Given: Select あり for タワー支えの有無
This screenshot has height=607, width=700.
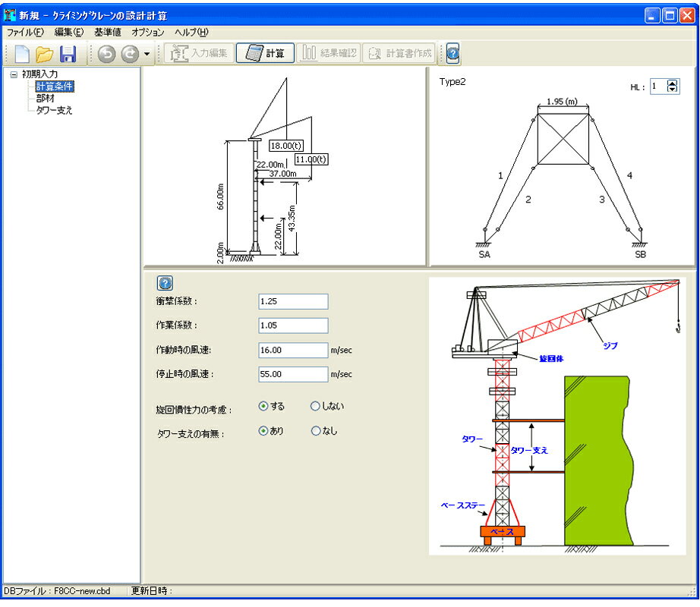Looking at the screenshot, I should pyautogui.click(x=271, y=431).
